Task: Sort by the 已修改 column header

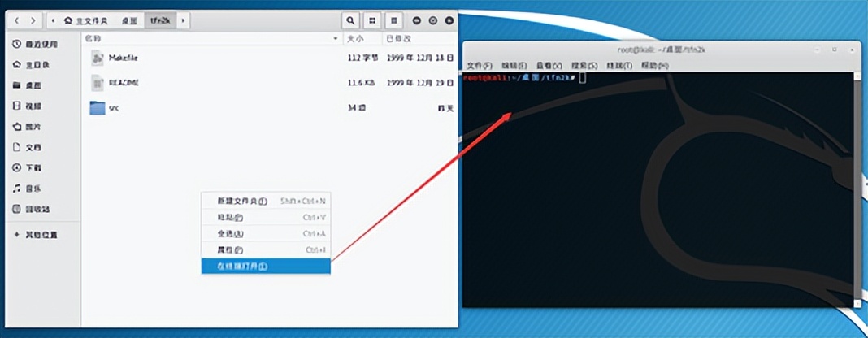Action: (x=398, y=39)
